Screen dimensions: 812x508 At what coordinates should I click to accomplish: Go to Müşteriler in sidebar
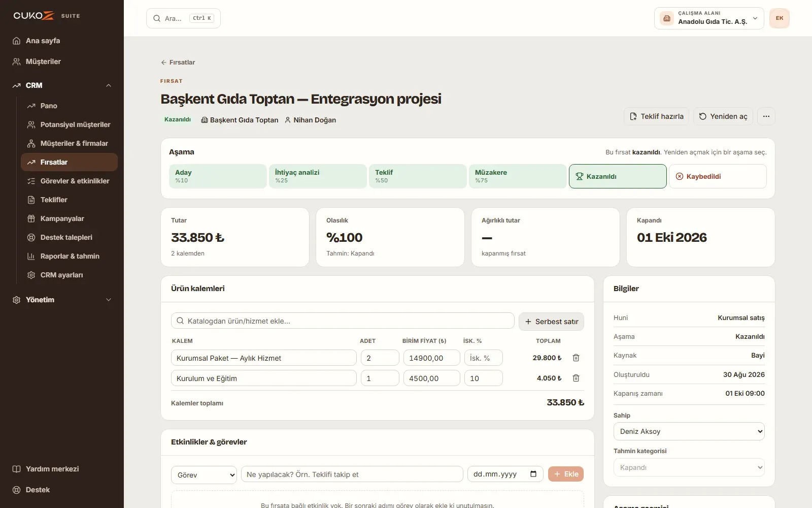62,61
